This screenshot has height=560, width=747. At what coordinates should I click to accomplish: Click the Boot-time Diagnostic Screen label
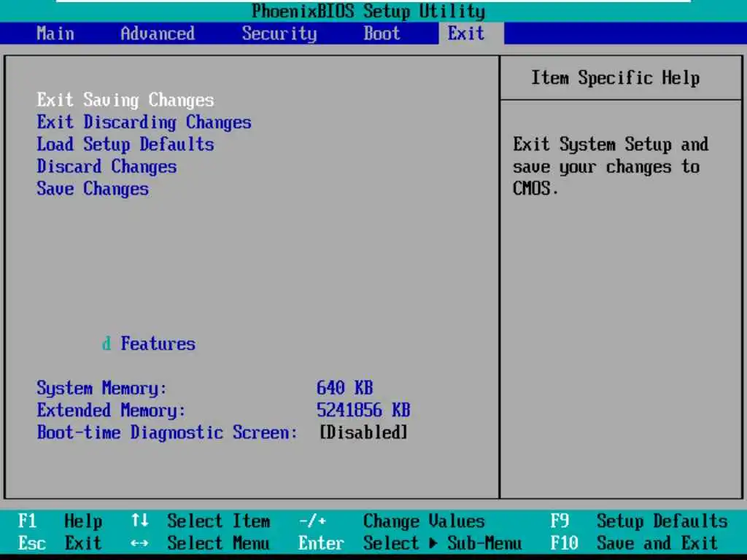pyautogui.click(x=167, y=432)
